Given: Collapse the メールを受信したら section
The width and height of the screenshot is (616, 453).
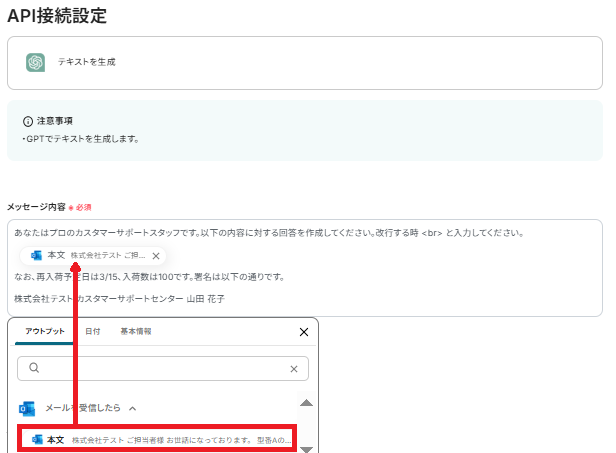Looking at the screenshot, I should pyautogui.click(x=133, y=409).
